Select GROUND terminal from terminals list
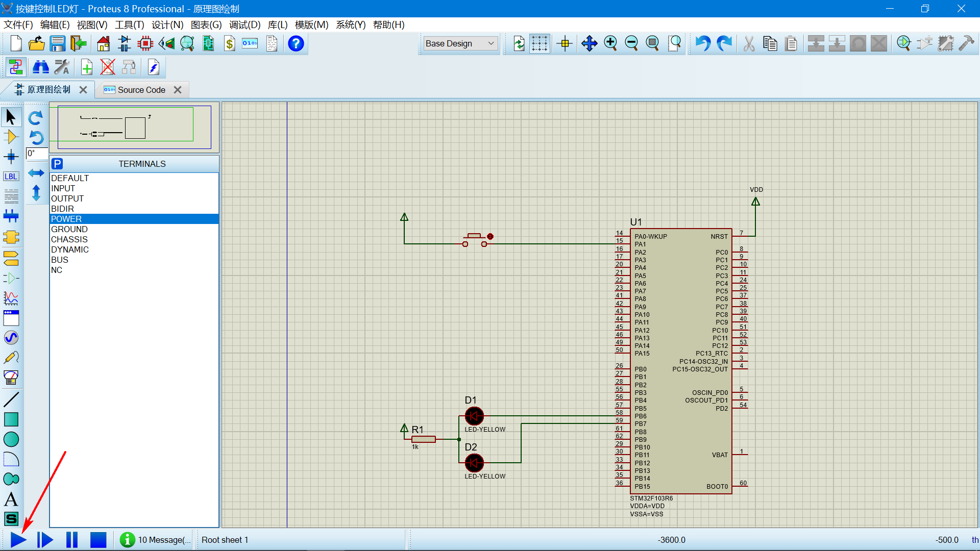980x551 pixels. pyautogui.click(x=69, y=229)
